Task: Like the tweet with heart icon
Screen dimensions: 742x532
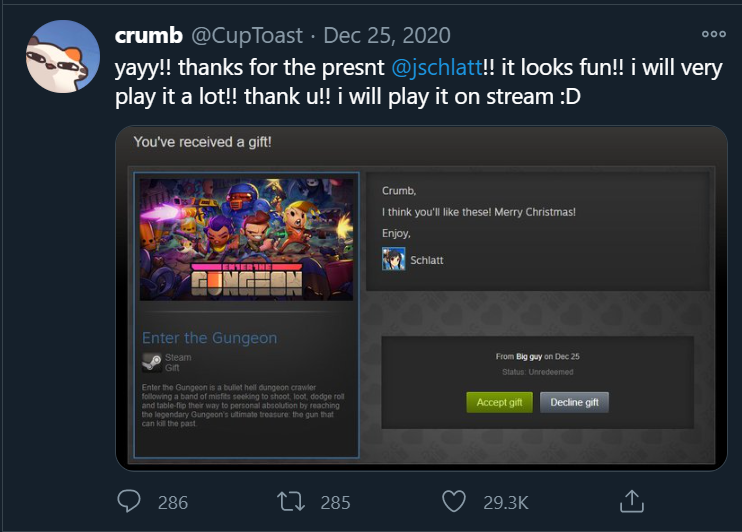Action: coord(454,501)
